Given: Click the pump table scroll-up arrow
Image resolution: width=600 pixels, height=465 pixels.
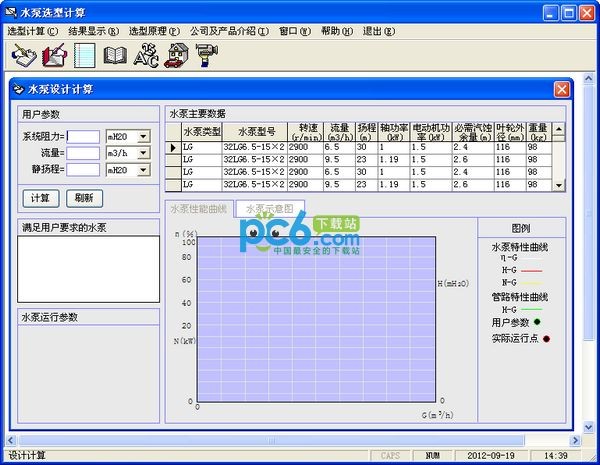Looking at the screenshot, I should 559,129.
